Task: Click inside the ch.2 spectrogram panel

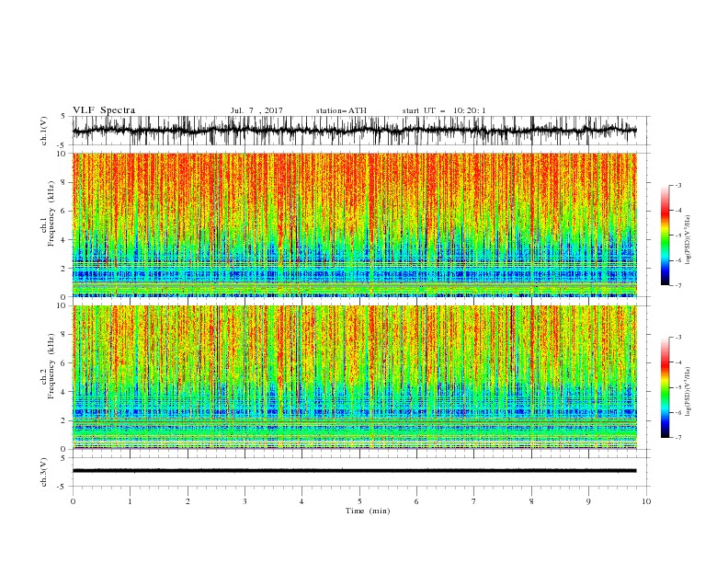Action: tap(354, 377)
